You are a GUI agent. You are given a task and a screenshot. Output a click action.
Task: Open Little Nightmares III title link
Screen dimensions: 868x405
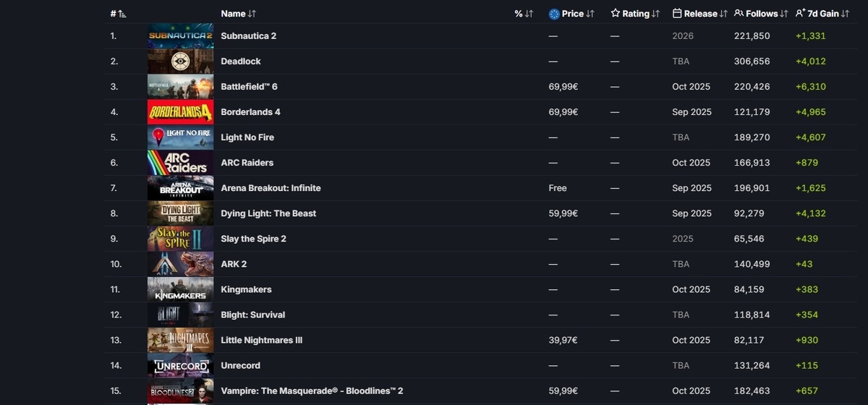pos(261,340)
